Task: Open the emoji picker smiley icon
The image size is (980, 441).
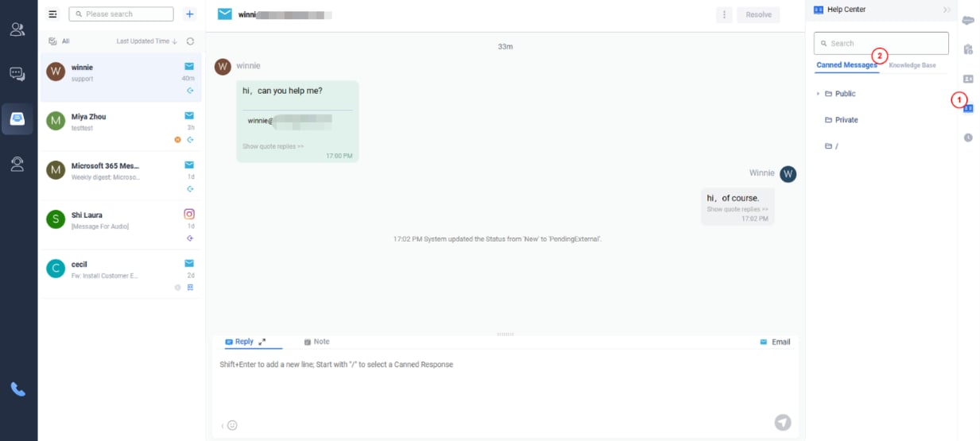Action: tap(232, 425)
